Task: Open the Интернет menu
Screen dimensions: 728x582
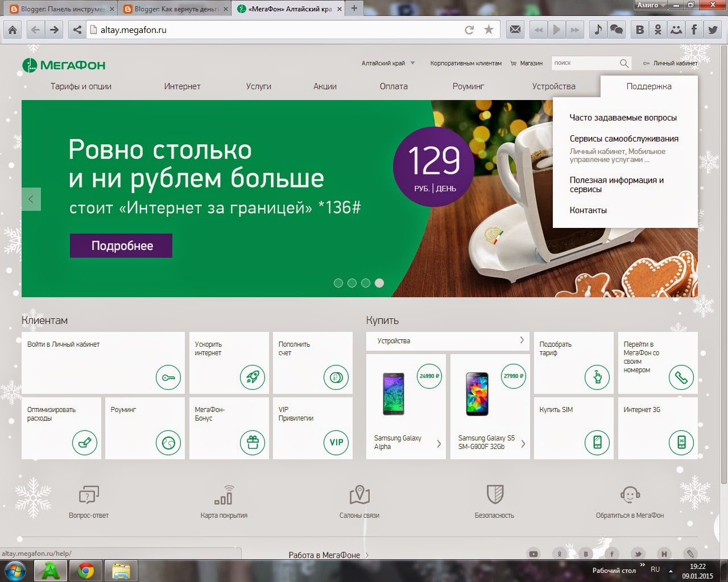Action: click(183, 86)
